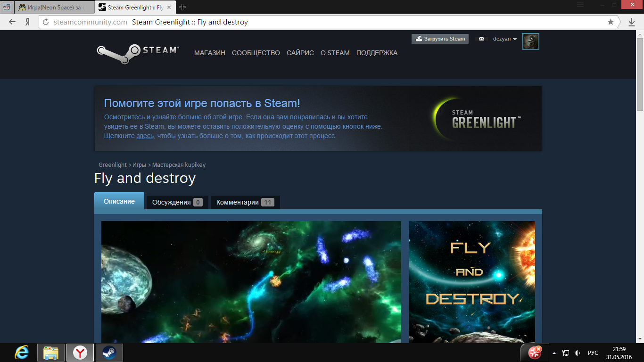Image resolution: width=644 pixels, height=362 pixels.
Task: Follow the Игры breadcrumb link
Action: point(139,165)
